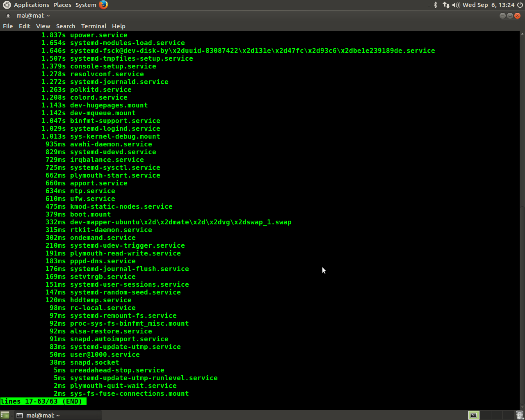525x420 pixels.
Task: Open the System menu
Action: [86, 5]
